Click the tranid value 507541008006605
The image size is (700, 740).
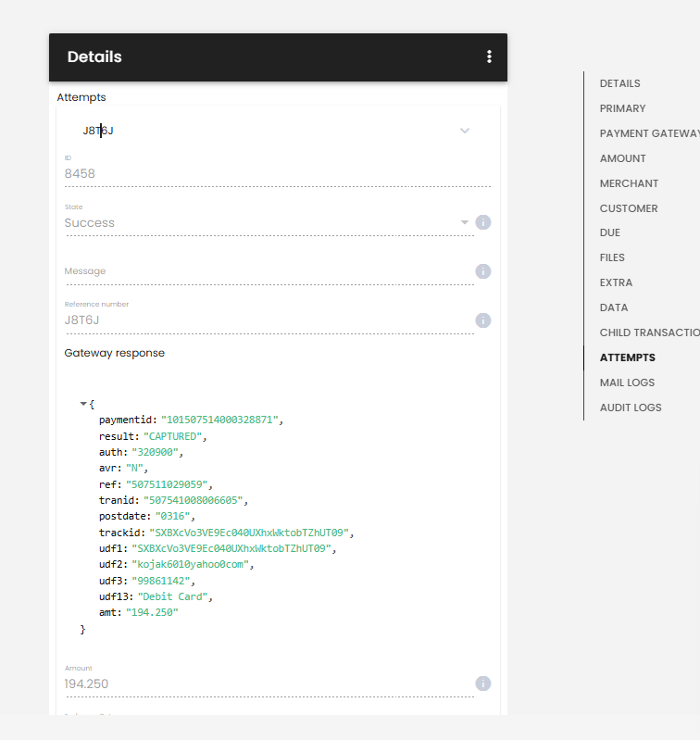tap(194, 500)
